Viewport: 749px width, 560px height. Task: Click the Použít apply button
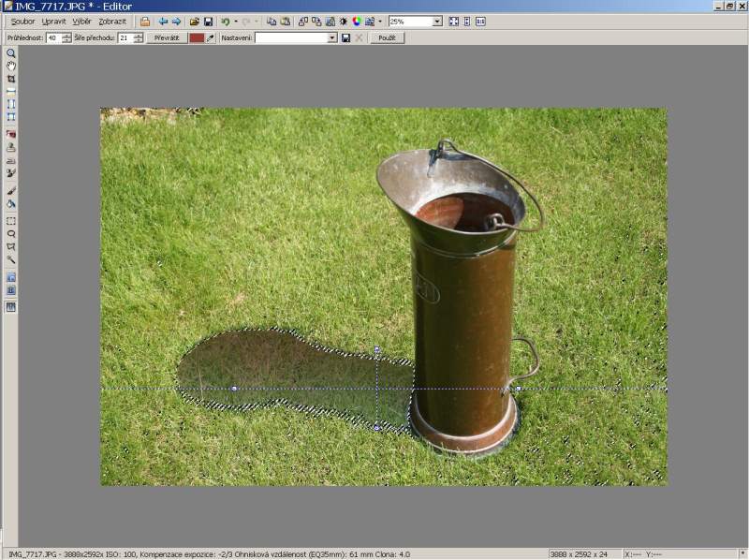pos(387,38)
